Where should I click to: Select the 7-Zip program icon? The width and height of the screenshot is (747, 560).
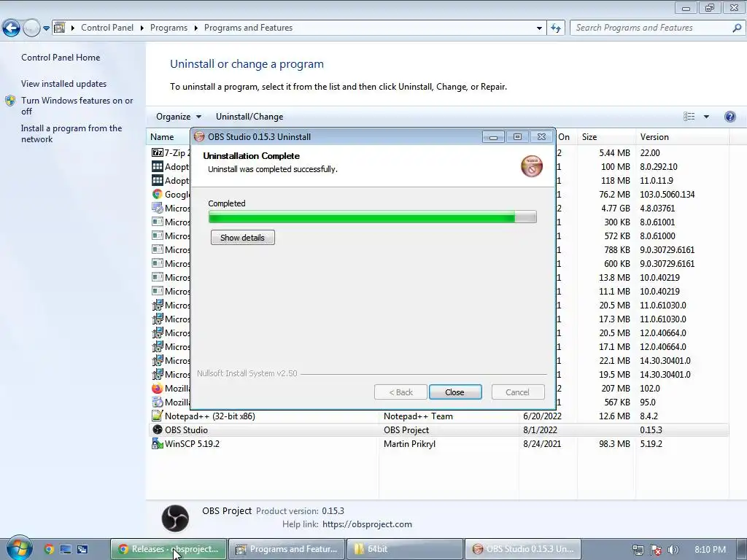coord(158,153)
